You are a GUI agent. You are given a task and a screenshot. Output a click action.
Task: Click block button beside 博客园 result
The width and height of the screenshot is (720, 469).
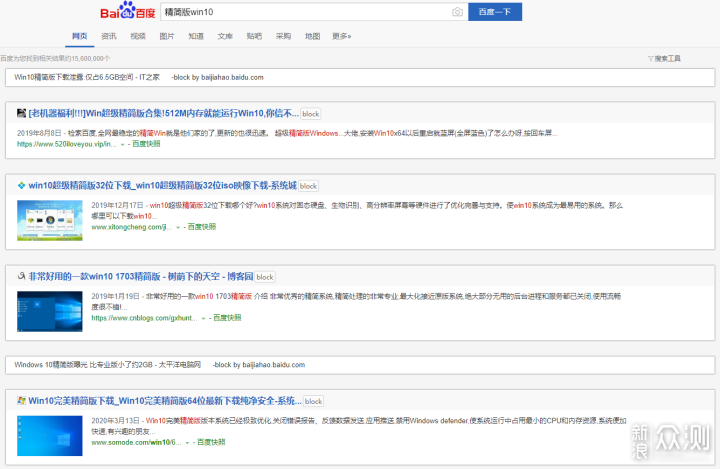(x=265, y=277)
